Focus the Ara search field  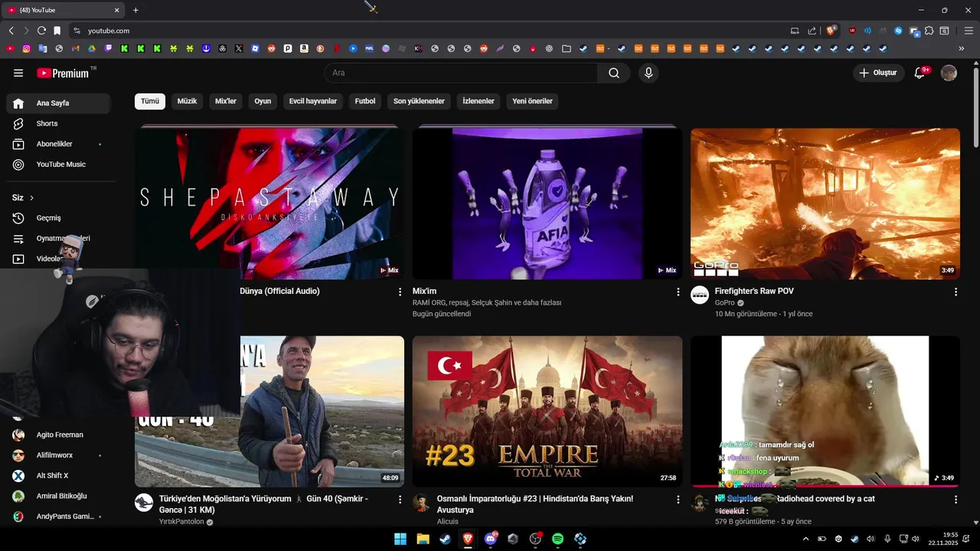461,73
